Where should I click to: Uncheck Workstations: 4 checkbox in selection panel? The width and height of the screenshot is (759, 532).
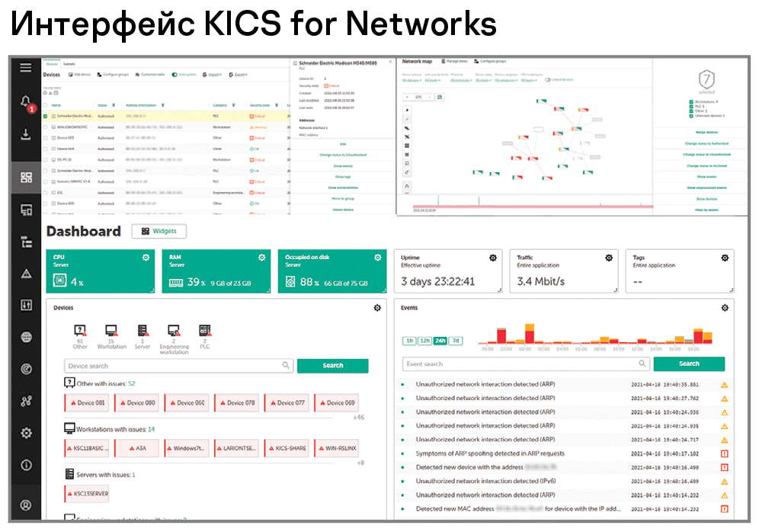691,101
